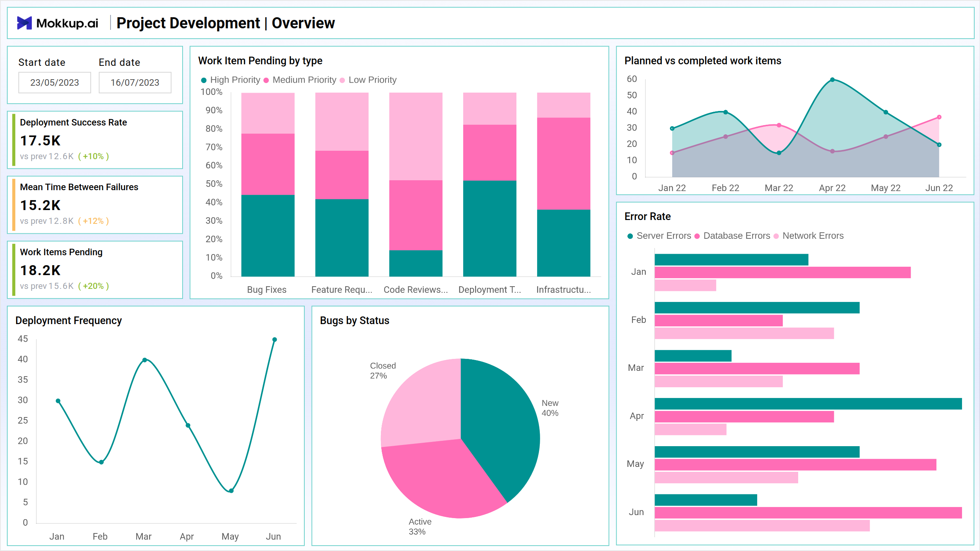Click the Jun Network Errors bar
This screenshot has width=980, height=551.
pos(762,526)
